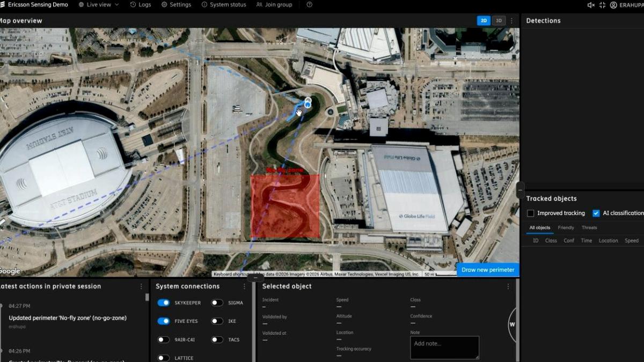Viewport: 644px width, 362px height.
Task: Open the Live view dropdown menu
Action: point(99,5)
